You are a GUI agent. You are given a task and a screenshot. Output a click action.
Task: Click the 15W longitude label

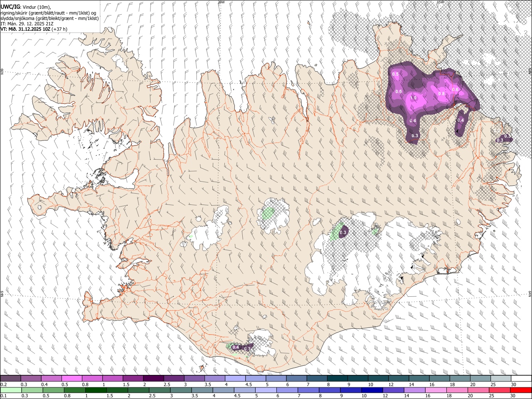click(441, 2)
